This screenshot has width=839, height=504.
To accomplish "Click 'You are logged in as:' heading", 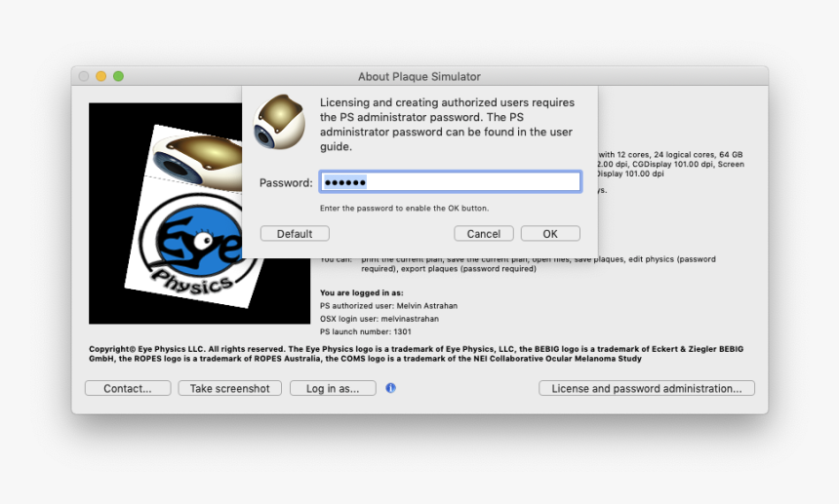I will pyautogui.click(x=362, y=292).
